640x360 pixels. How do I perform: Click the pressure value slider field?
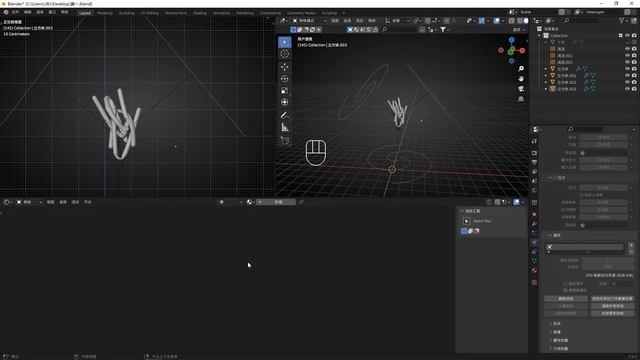[x=603, y=188]
